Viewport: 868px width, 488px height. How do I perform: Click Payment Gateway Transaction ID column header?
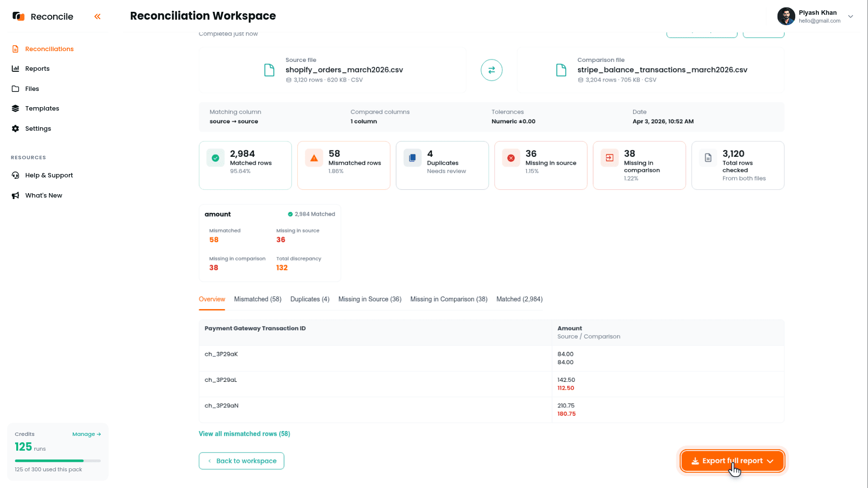255,328
